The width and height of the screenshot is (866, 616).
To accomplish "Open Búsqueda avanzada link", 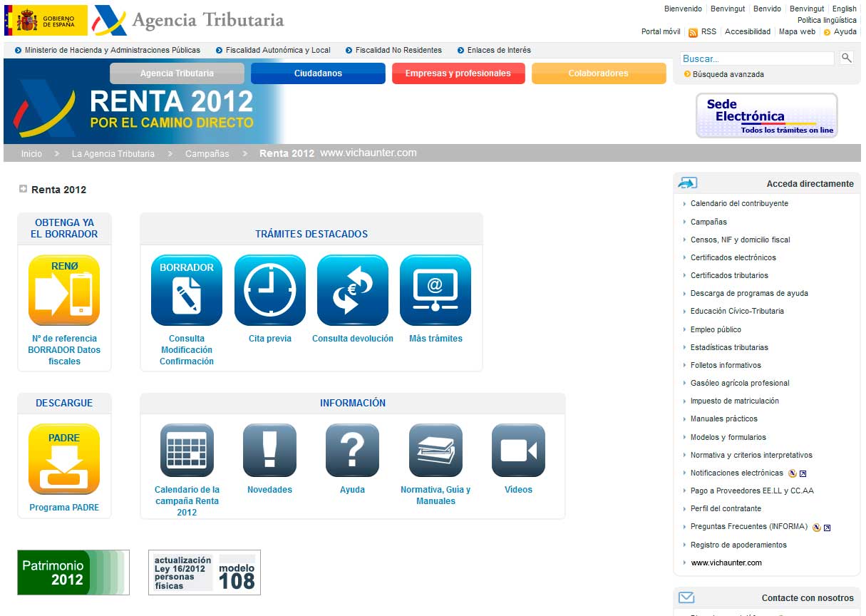I will [x=728, y=74].
